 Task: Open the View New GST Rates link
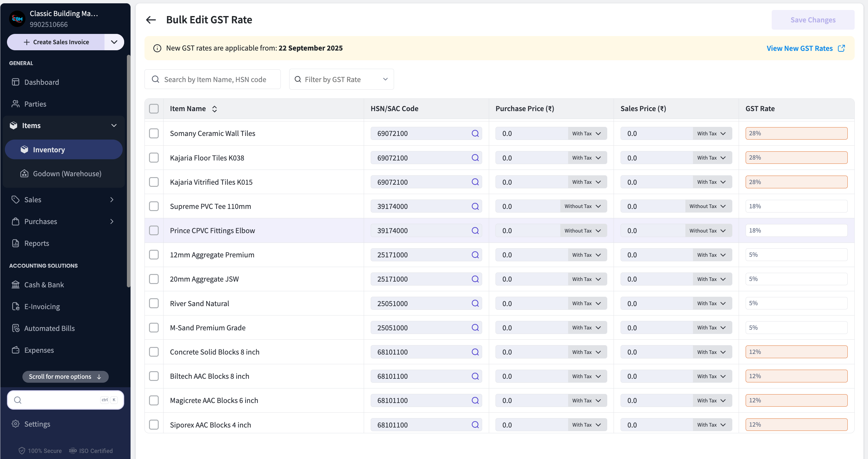(x=799, y=48)
